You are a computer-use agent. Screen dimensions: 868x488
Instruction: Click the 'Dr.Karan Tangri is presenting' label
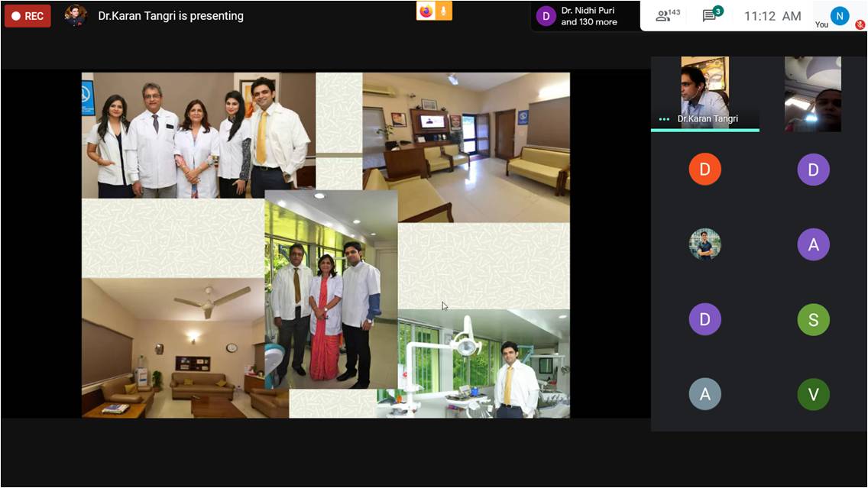[170, 16]
